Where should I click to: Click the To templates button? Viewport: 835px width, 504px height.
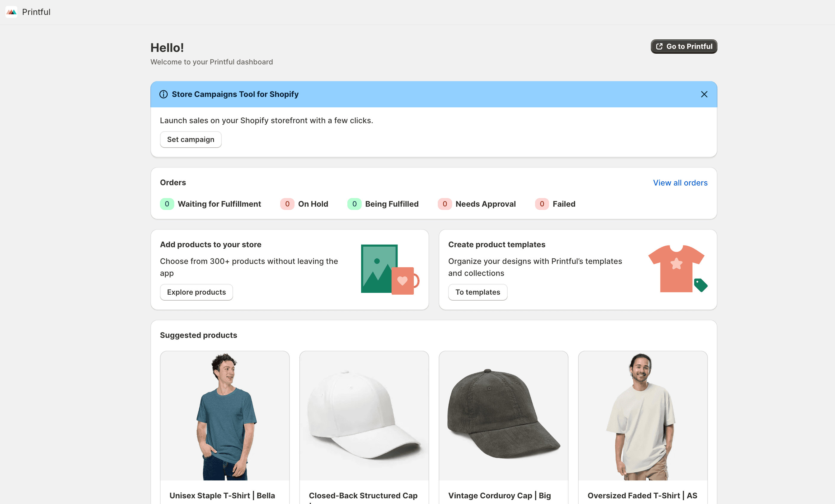click(478, 292)
